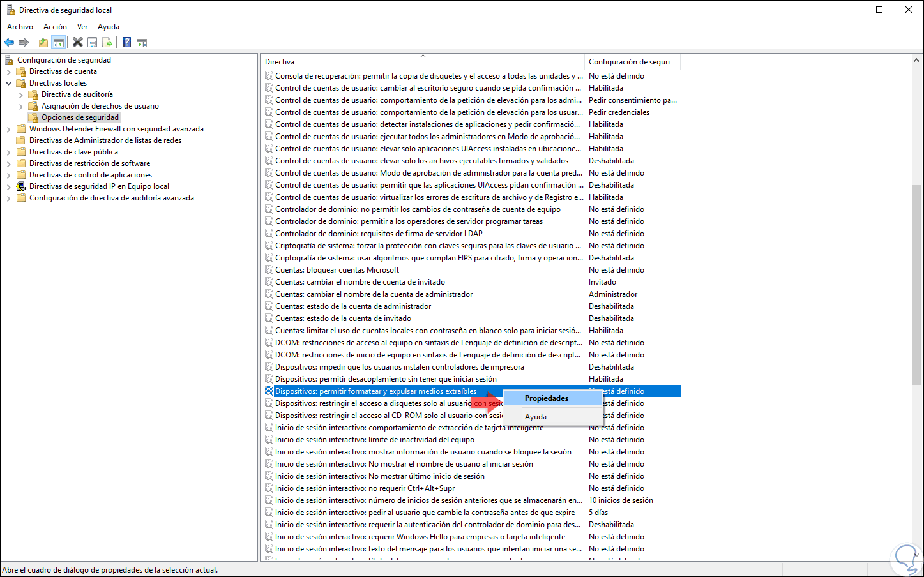Select the Opciones de seguridad tree item
Screen dimensions: 924x577
pos(80,117)
